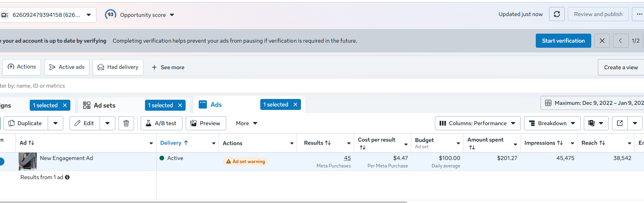Viewport: 644px width, 203px height.
Task: Open the Breakdown dropdown
Action: (552, 123)
